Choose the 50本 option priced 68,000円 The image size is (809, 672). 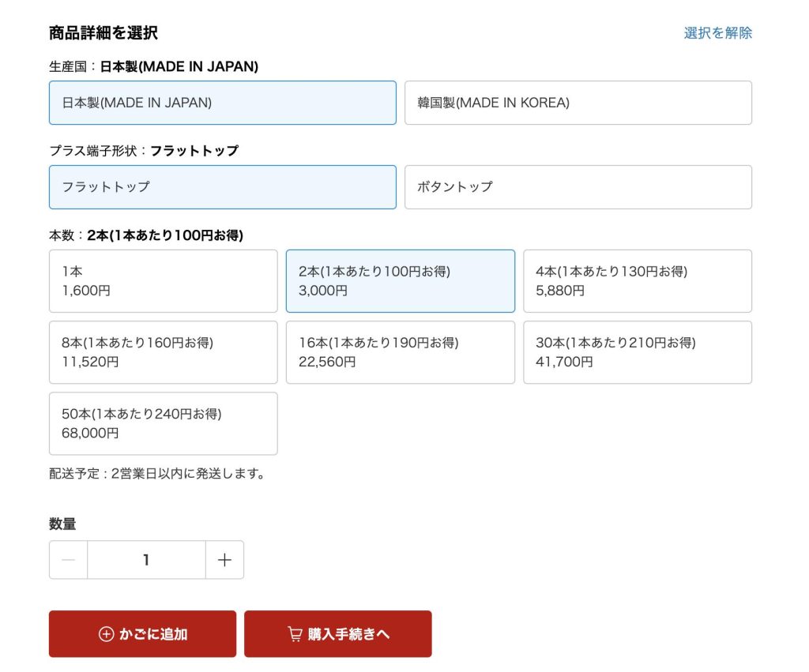[x=163, y=423]
